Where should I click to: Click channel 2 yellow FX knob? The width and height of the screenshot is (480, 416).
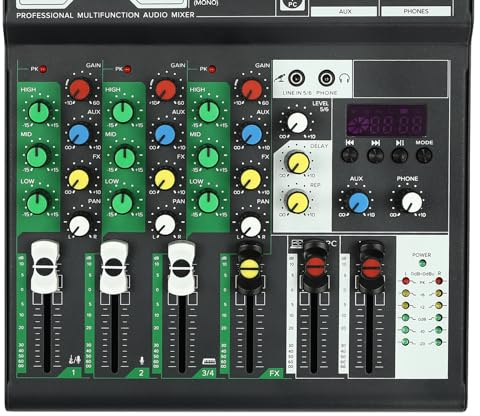[x=165, y=179]
